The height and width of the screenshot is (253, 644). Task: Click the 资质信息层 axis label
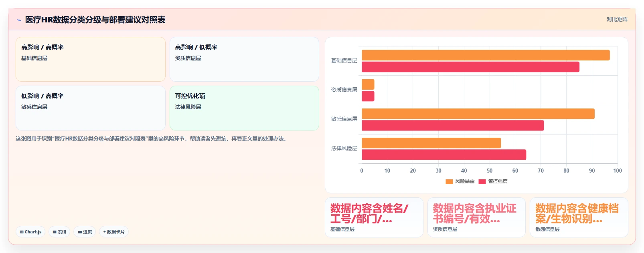pyautogui.click(x=344, y=90)
